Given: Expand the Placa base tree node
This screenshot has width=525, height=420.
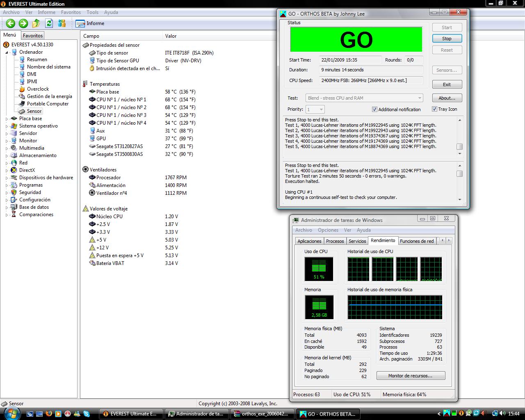Looking at the screenshot, I should pos(7,119).
